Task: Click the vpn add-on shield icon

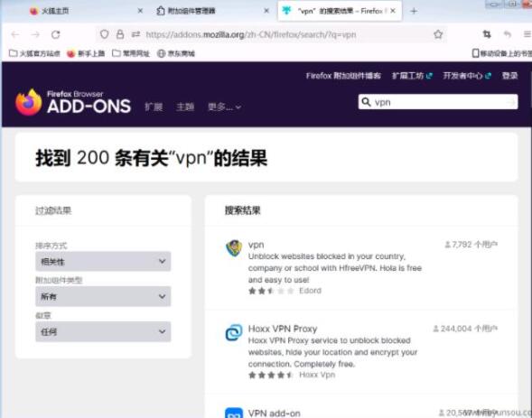Action: [234, 248]
